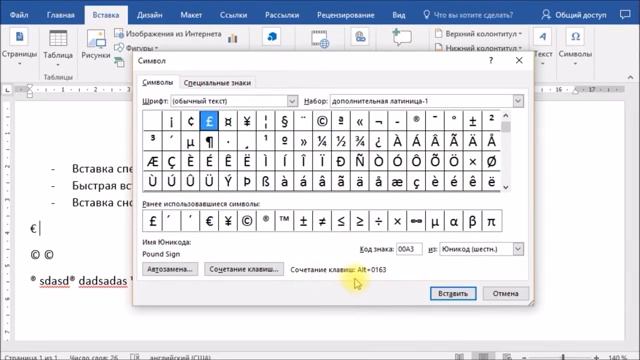
Task: Select the ß character in the grid
Action: tap(266, 181)
